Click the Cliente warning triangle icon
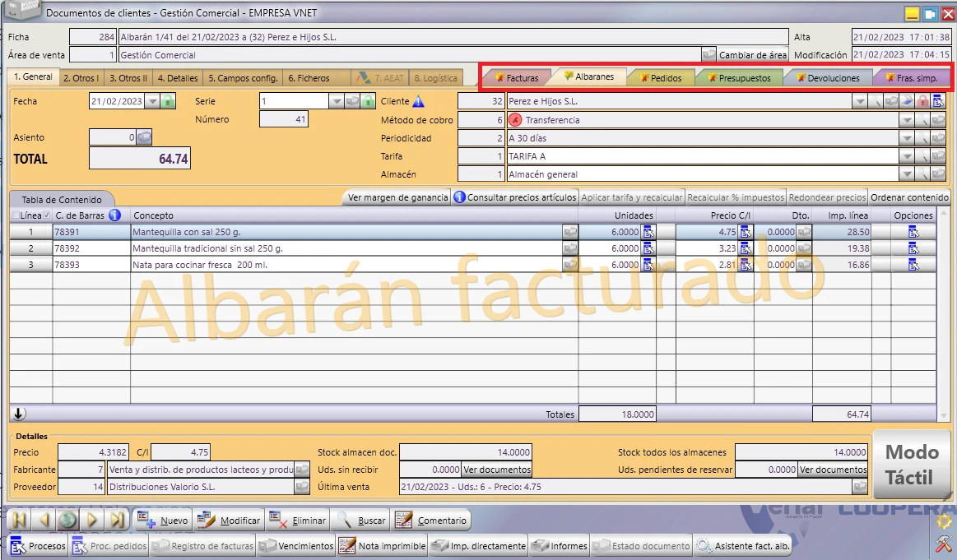The width and height of the screenshot is (957, 560). click(418, 101)
